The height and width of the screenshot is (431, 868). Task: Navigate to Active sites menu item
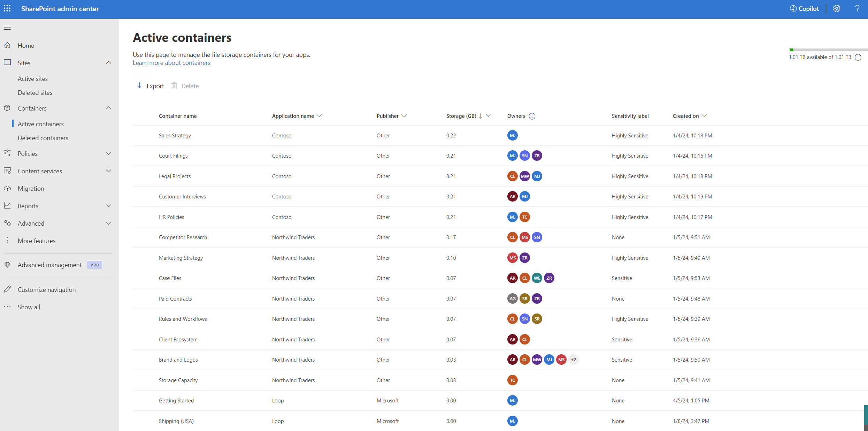[33, 78]
